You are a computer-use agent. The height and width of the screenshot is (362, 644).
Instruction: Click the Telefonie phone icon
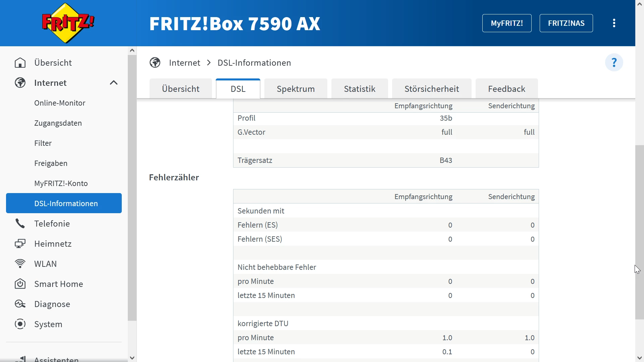tap(20, 224)
